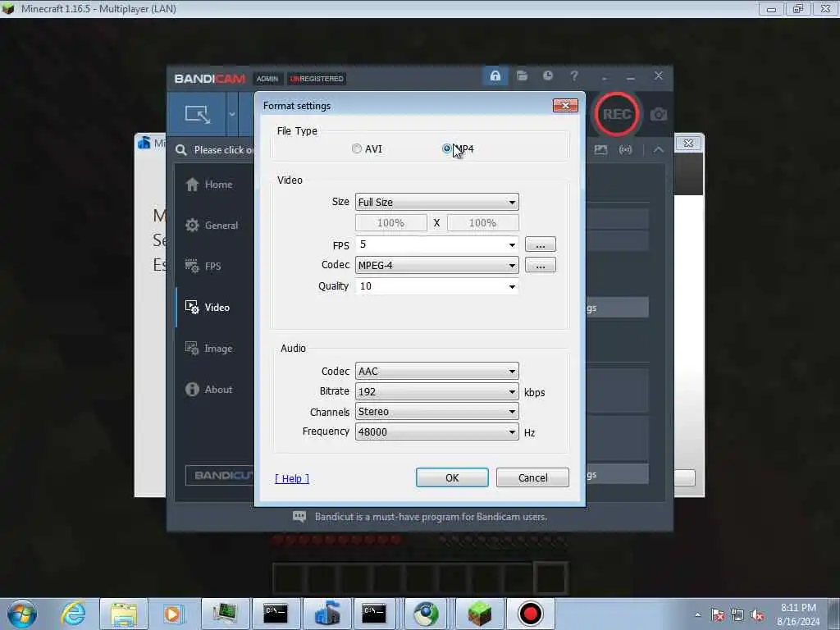Click the image overlay icon below REC
The width and height of the screenshot is (840, 630).
[x=600, y=150]
